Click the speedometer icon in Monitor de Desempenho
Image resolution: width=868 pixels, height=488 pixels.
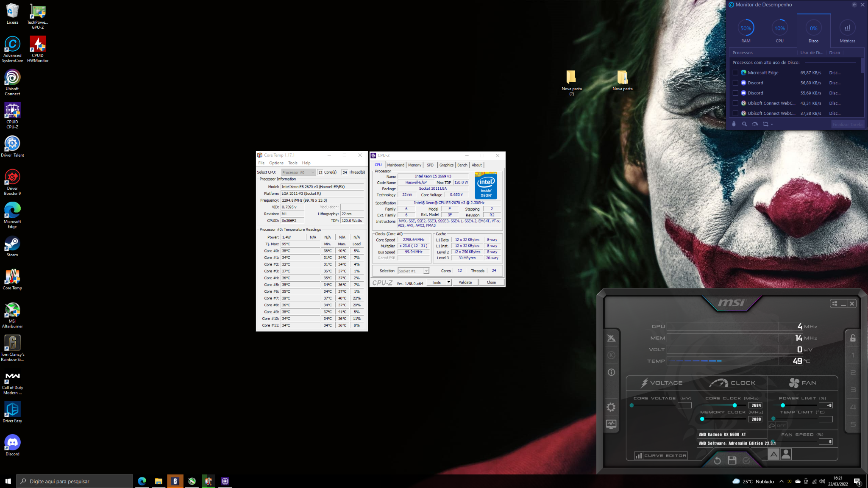point(755,124)
